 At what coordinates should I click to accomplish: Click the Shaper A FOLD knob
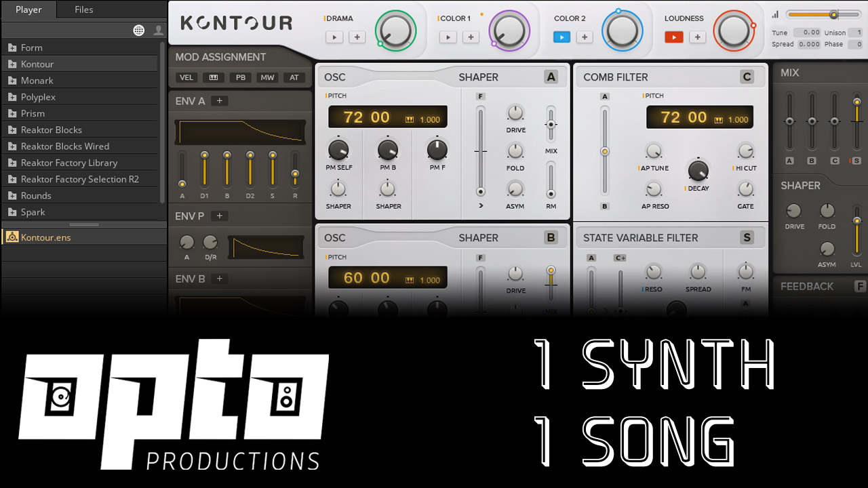tap(515, 151)
